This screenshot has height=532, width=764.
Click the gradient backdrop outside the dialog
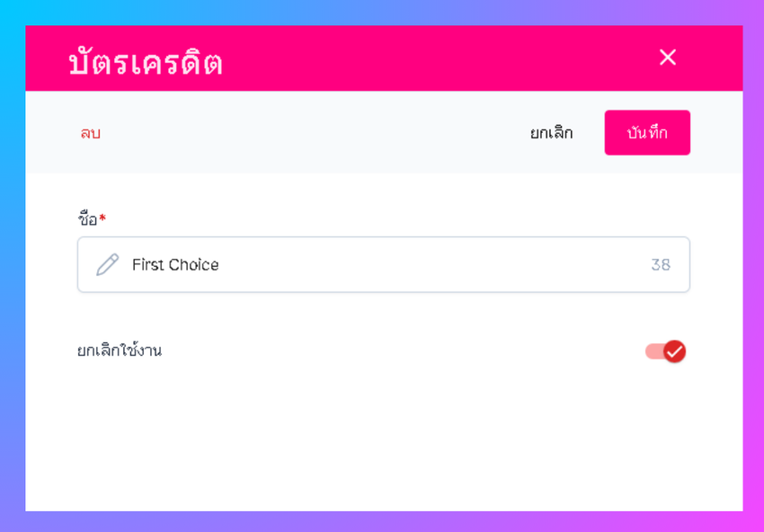pos(12,270)
